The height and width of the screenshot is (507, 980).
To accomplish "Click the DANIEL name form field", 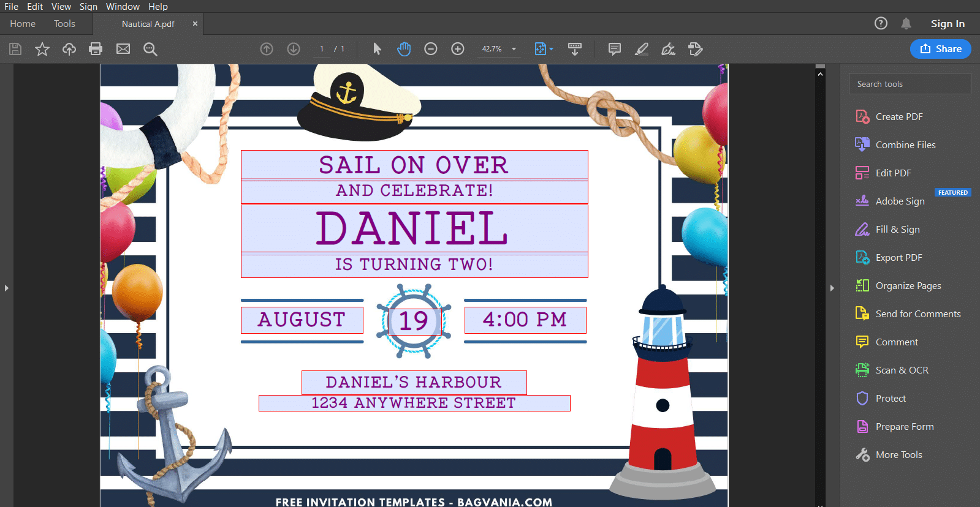I will coord(414,228).
